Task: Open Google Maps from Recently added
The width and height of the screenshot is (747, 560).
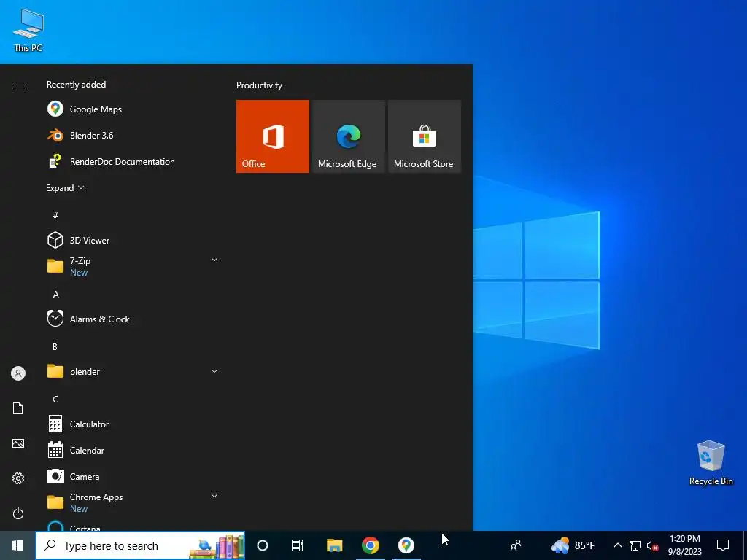Action: [x=132, y=109]
